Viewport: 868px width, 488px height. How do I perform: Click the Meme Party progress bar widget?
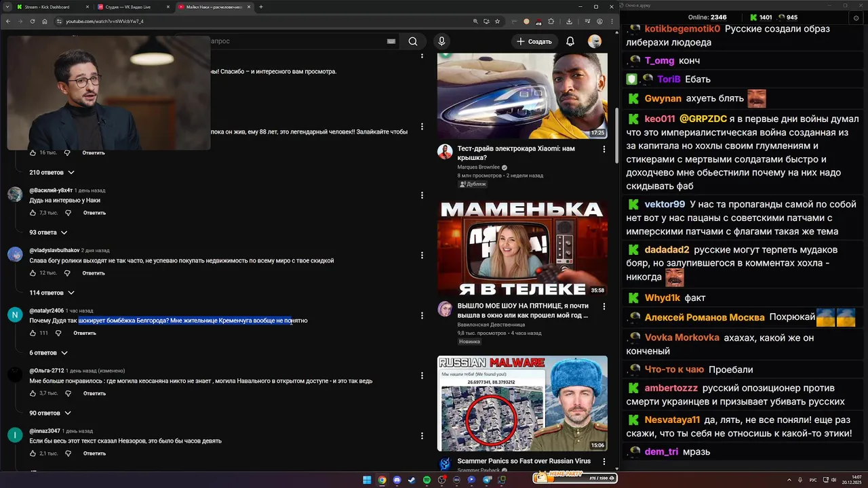[x=575, y=478]
